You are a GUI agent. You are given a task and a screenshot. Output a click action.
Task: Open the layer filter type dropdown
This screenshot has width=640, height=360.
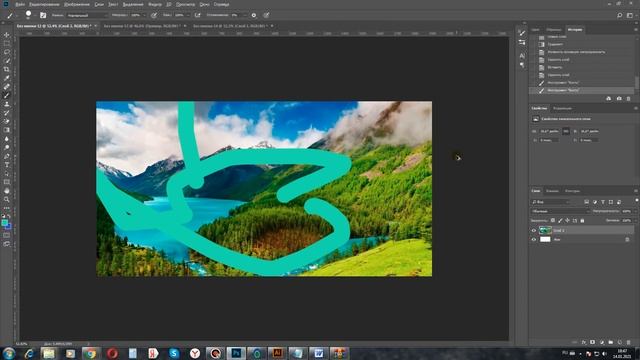552,202
